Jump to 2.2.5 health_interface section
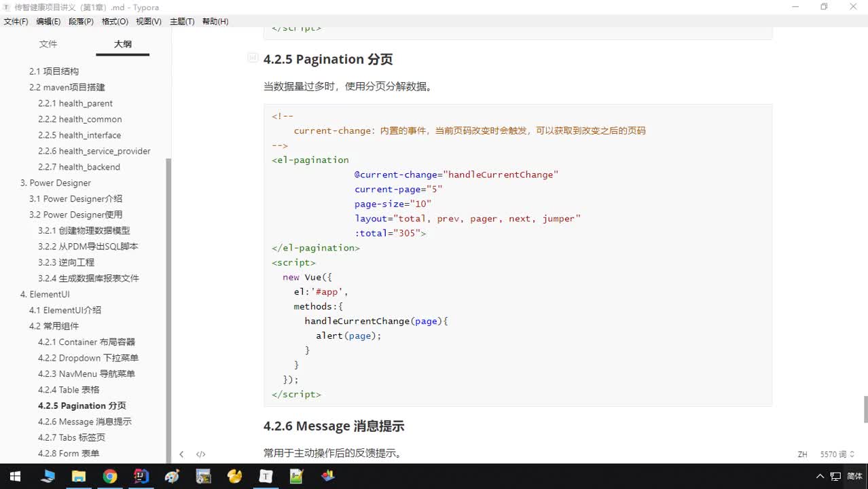868x489 pixels. tap(79, 135)
